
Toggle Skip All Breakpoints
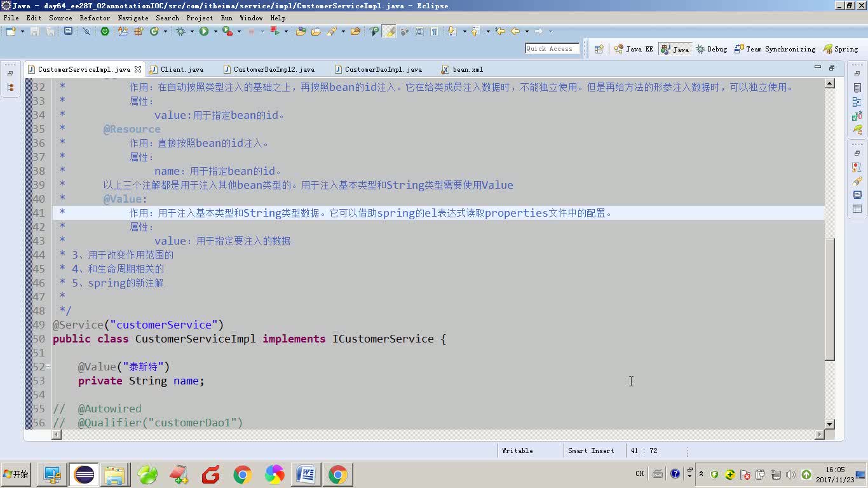tap(86, 31)
